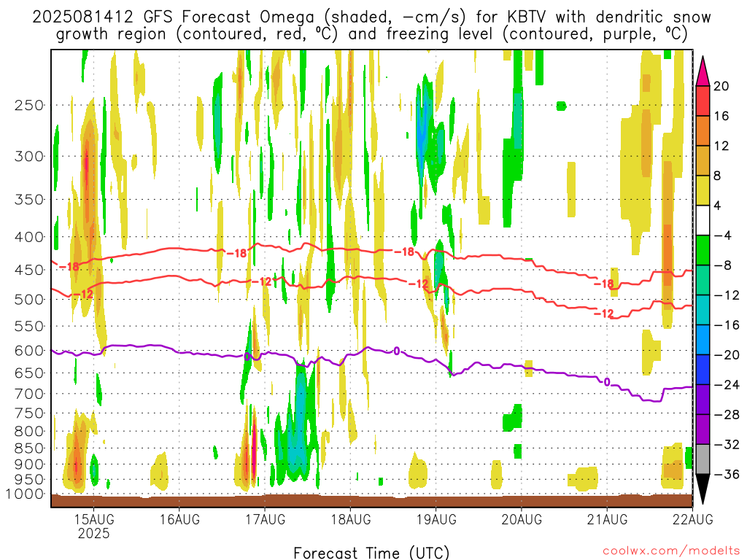Click the yellow colorbar segment between 4 and 8

pos(703,190)
